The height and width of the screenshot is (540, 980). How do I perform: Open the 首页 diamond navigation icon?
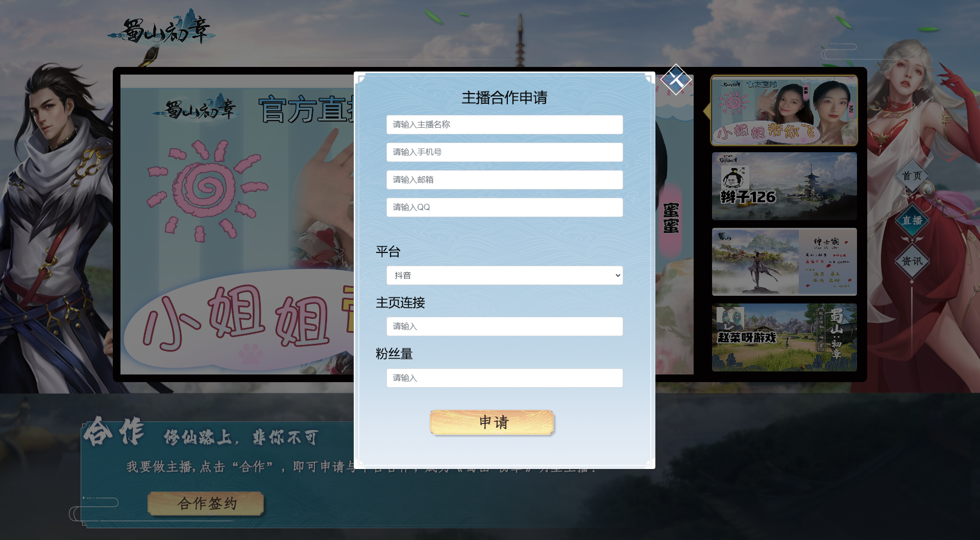tap(912, 176)
